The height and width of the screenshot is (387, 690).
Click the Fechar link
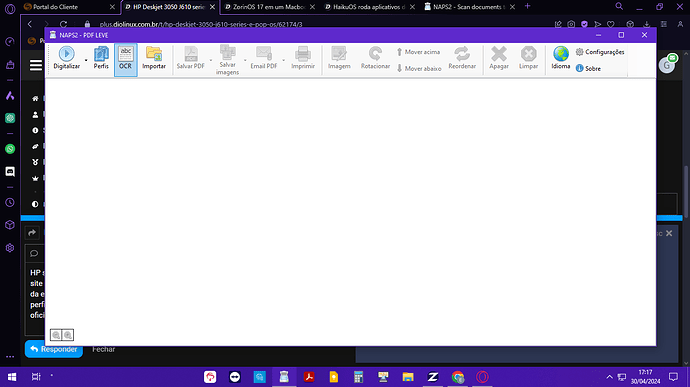tap(103, 349)
